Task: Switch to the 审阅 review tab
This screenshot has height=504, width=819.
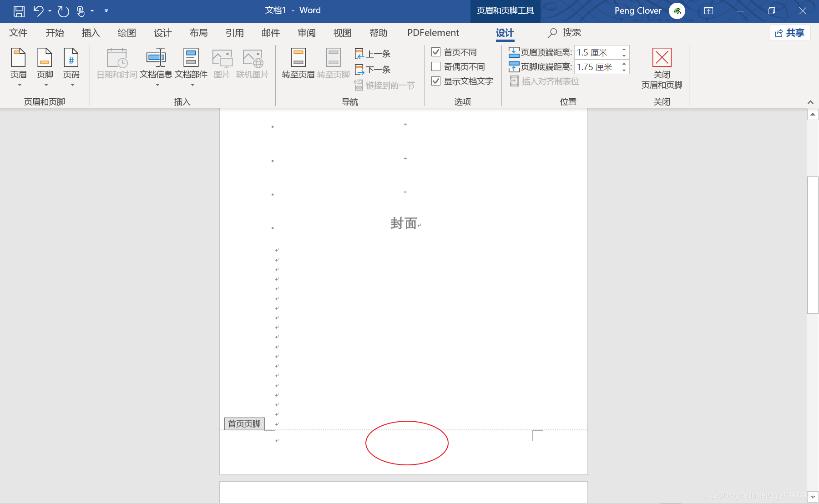Action: click(307, 33)
